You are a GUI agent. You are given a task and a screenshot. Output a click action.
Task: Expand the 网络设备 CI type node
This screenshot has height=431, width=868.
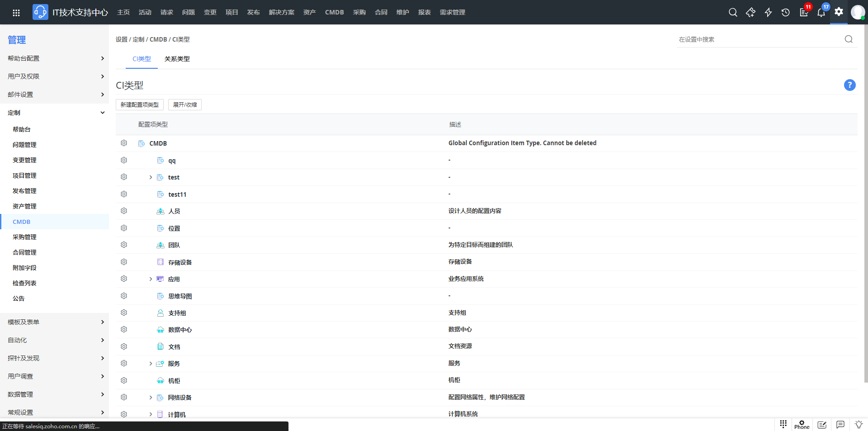coord(151,398)
